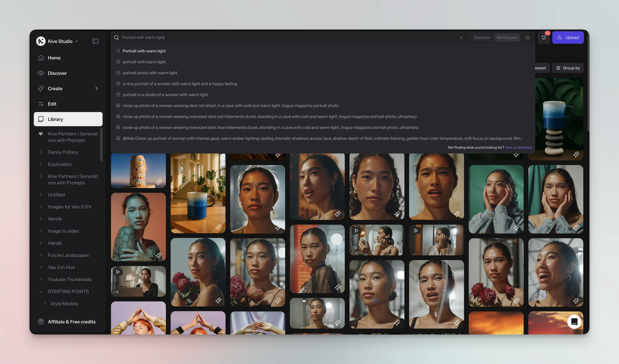Screen dimensions: 619x364
Task: Open the notifications bell
Action: coord(544,38)
